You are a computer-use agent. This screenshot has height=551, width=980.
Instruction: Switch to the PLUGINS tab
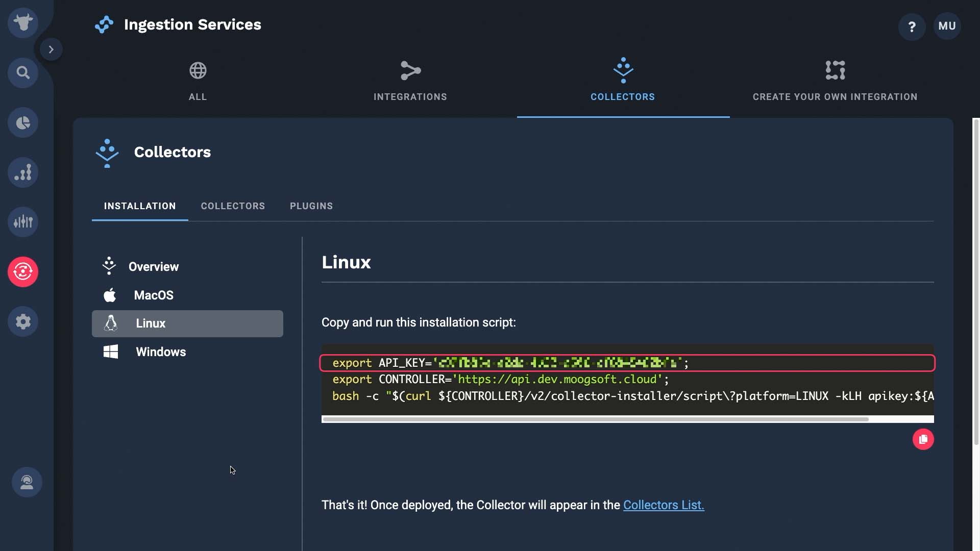(312, 206)
